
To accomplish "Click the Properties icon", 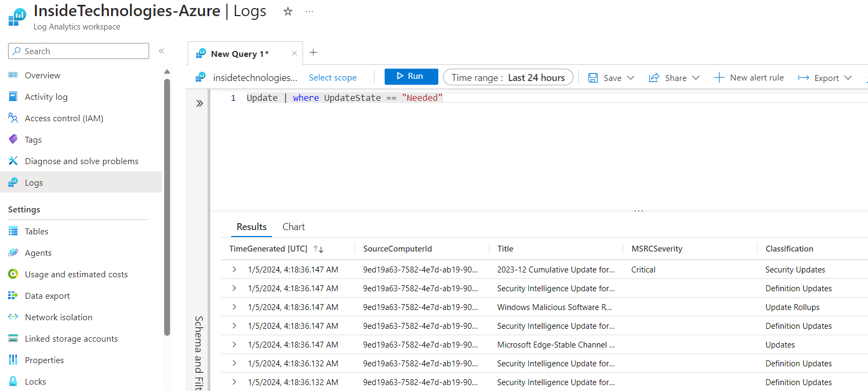I will tap(13, 360).
